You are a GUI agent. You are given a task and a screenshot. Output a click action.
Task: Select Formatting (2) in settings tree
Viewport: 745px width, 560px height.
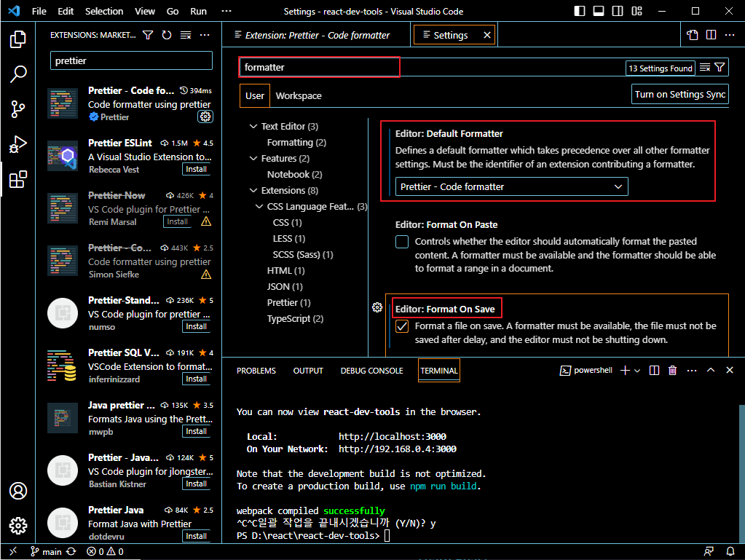[x=296, y=143]
